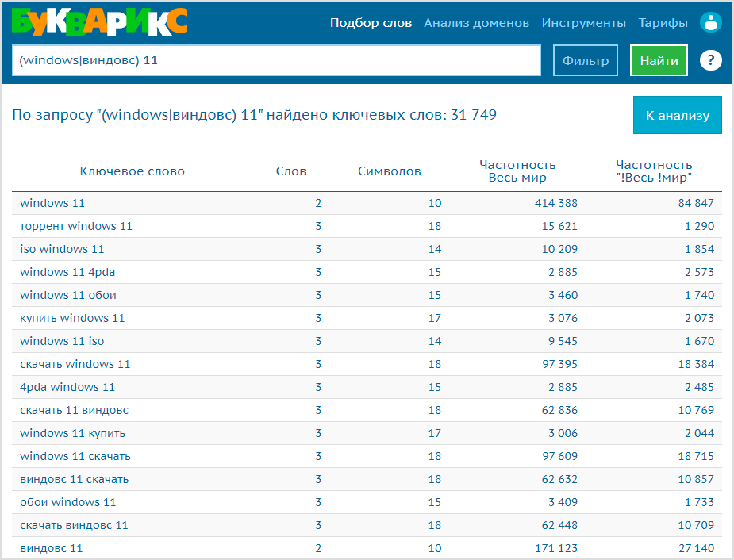Sort by Частотность Весь мир column

tap(517, 171)
